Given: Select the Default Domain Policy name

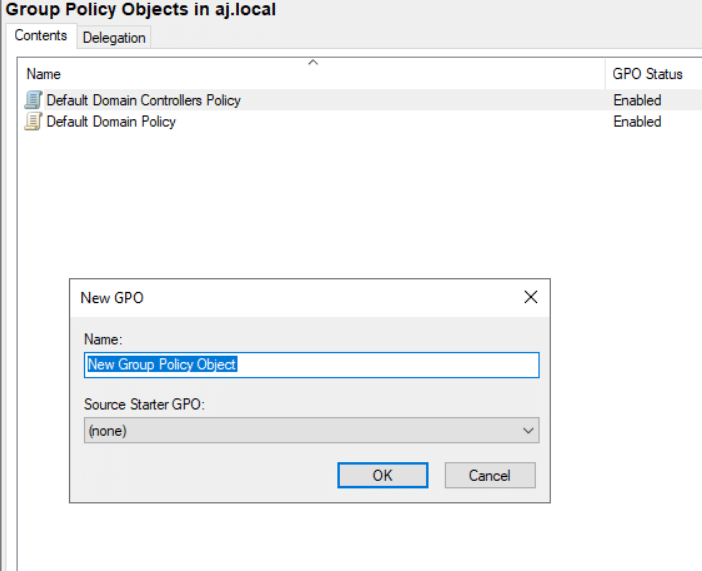Looking at the screenshot, I should [111, 122].
